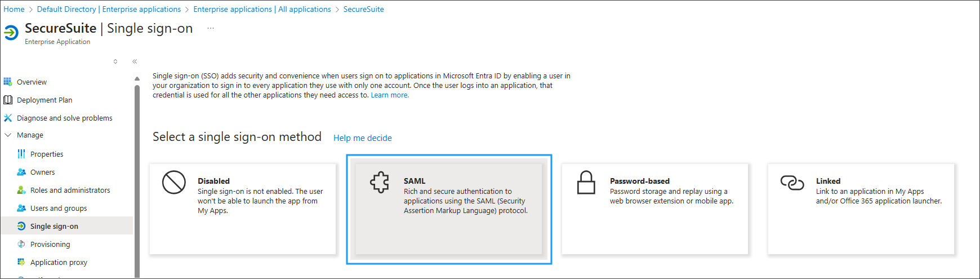Viewport: 980px width, 279px height.
Task: Click the Overview grid icon
Action: pyautogui.click(x=8, y=82)
